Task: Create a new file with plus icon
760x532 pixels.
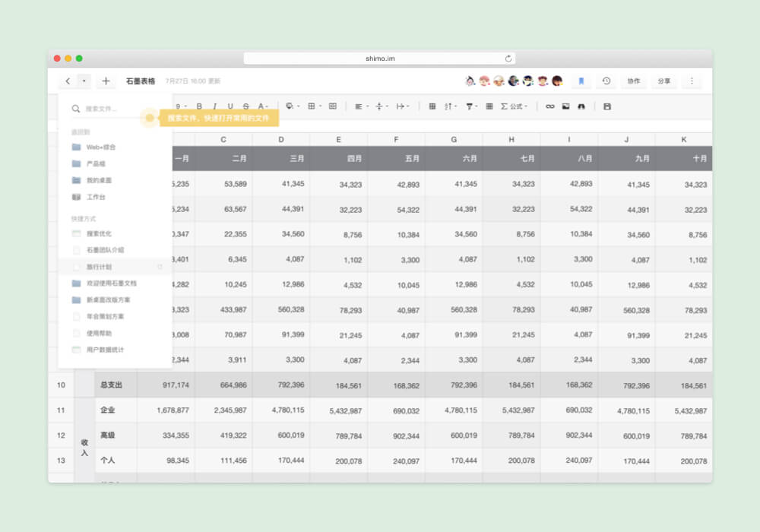Action: coord(106,81)
